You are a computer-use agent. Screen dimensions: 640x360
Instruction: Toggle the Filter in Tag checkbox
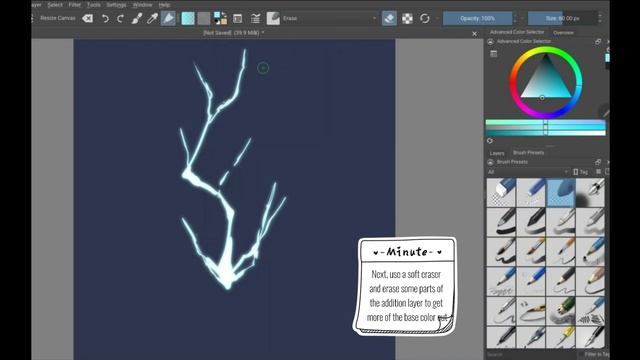(x=593, y=355)
